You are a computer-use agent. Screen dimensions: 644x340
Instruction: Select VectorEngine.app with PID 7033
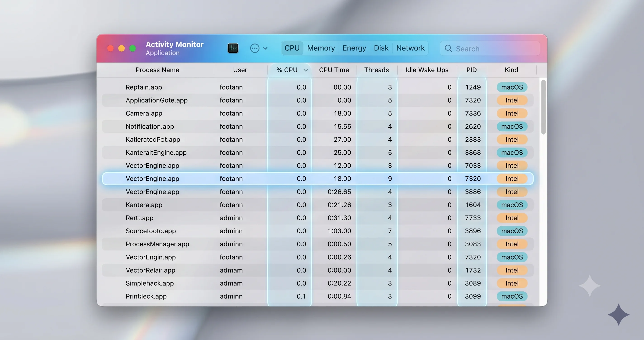coord(317,165)
